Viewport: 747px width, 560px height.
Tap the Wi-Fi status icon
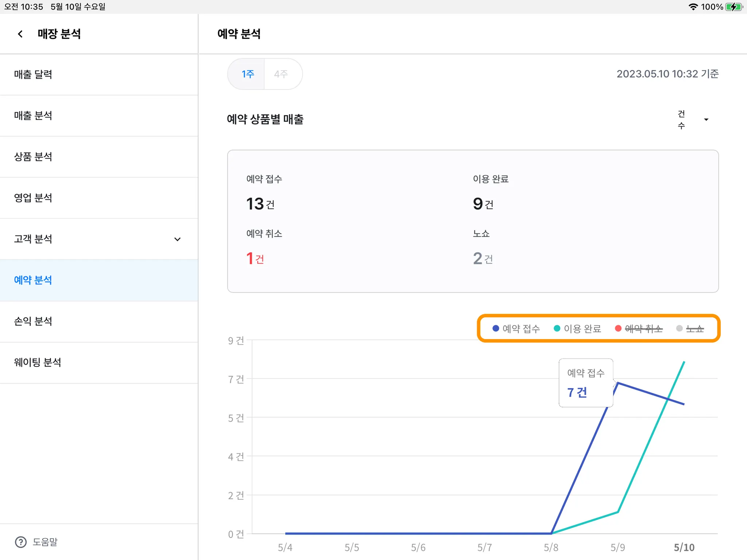pyautogui.click(x=693, y=7)
